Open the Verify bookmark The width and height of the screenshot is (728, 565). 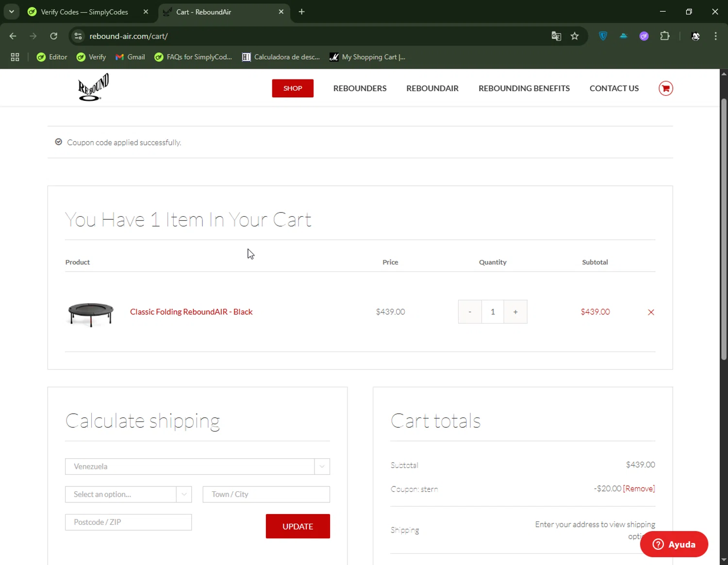tap(91, 57)
